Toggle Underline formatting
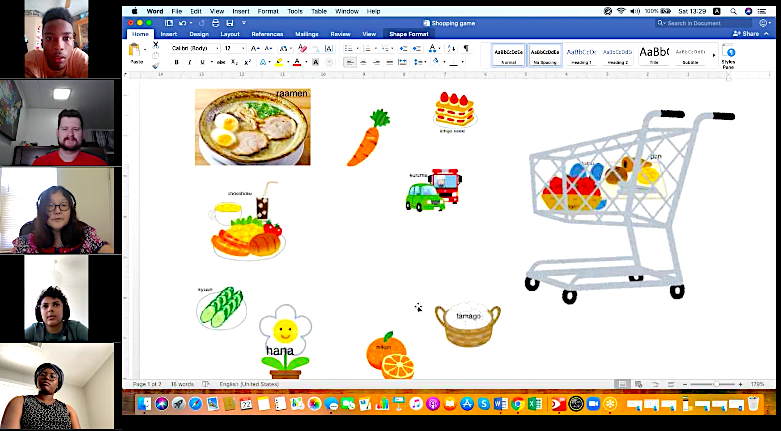This screenshot has height=431, width=781. pos(202,62)
